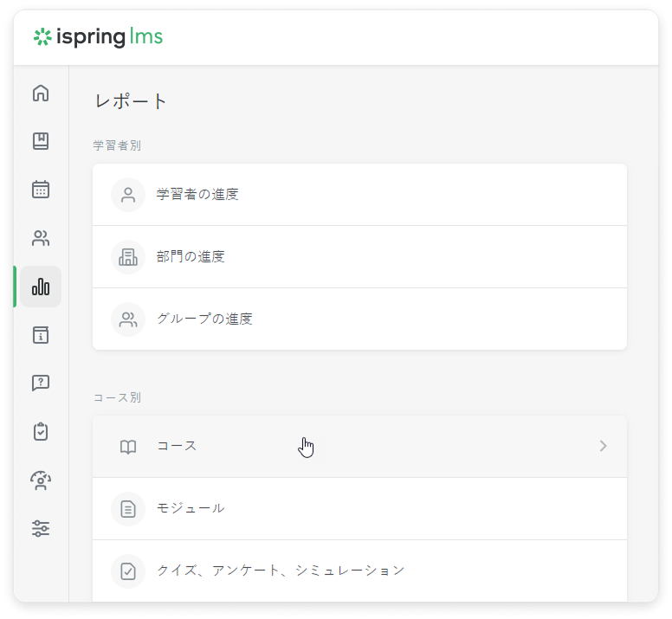Click the person icon beside 学習者の進度
The height and width of the screenshot is (619, 672).
(x=128, y=195)
